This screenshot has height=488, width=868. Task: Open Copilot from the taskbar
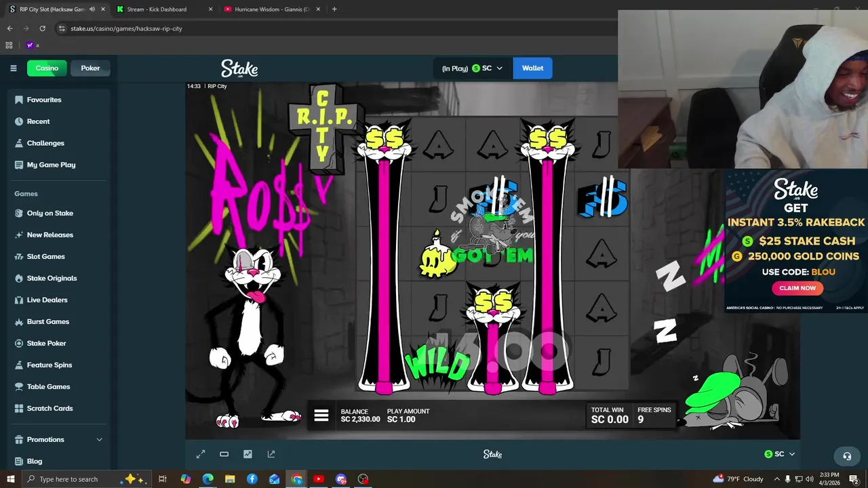(185, 479)
